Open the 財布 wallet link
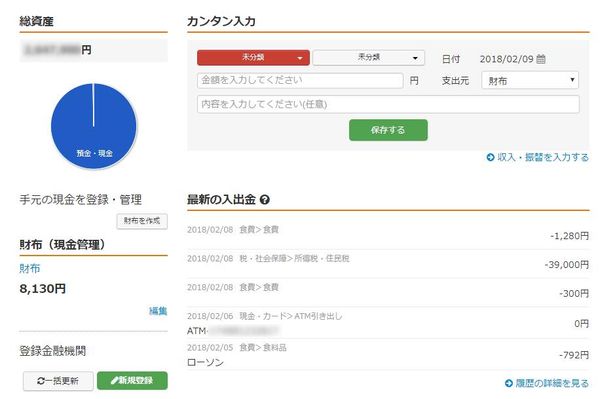 29,269
